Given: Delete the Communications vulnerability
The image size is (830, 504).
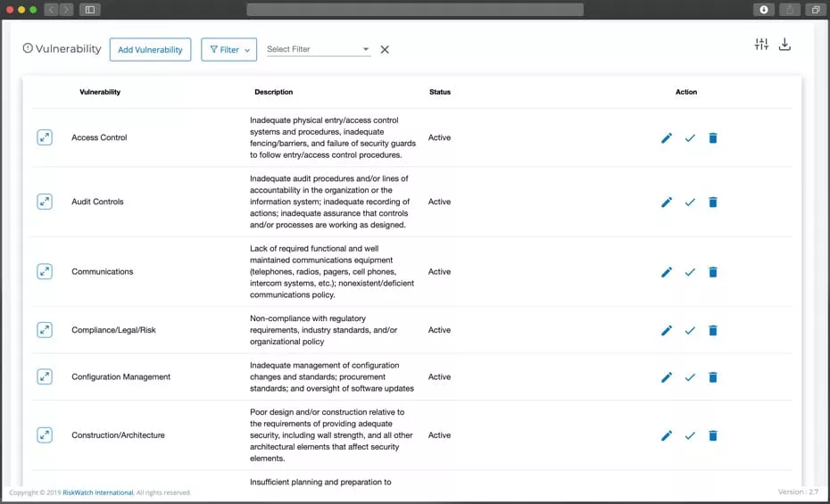Looking at the screenshot, I should pyautogui.click(x=713, y=272).
